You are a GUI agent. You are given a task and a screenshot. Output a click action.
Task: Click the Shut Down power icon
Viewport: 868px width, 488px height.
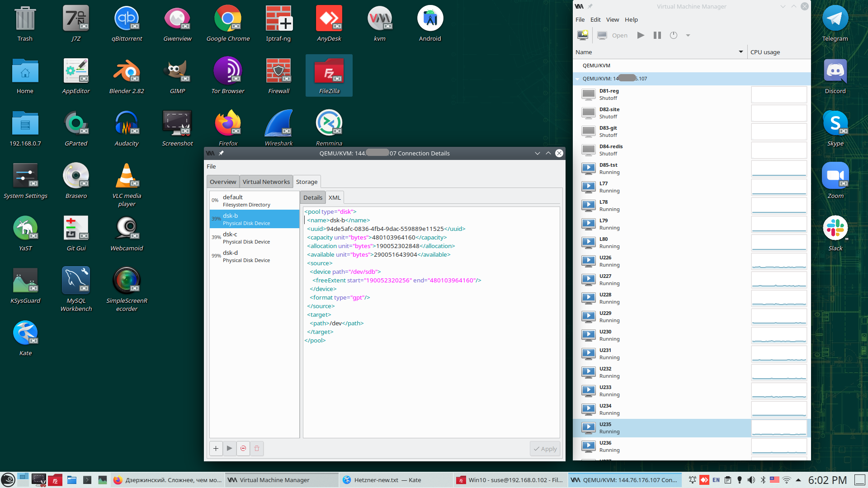point(674,35)
